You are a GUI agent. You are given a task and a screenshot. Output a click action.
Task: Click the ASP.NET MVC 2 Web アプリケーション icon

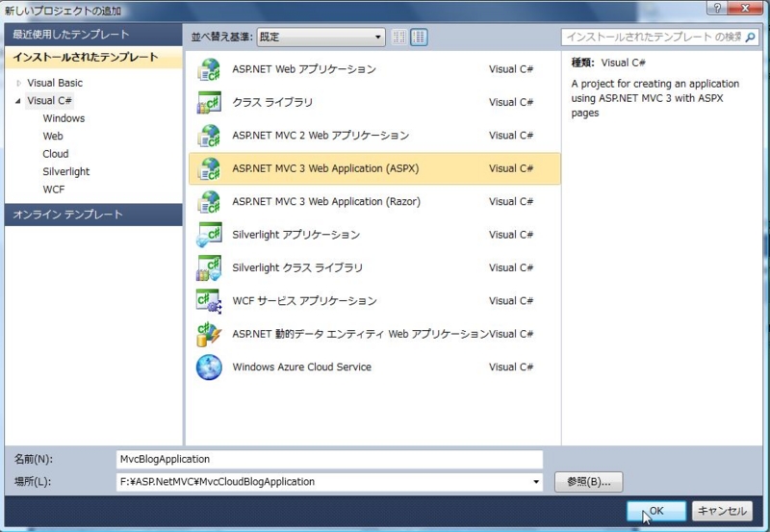(209, 136)
